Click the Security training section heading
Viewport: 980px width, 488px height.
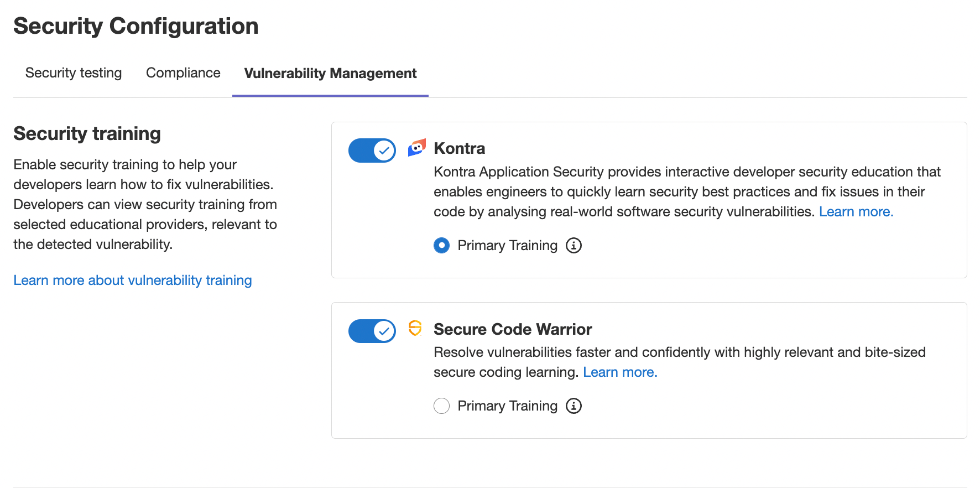tap(87, 133)
